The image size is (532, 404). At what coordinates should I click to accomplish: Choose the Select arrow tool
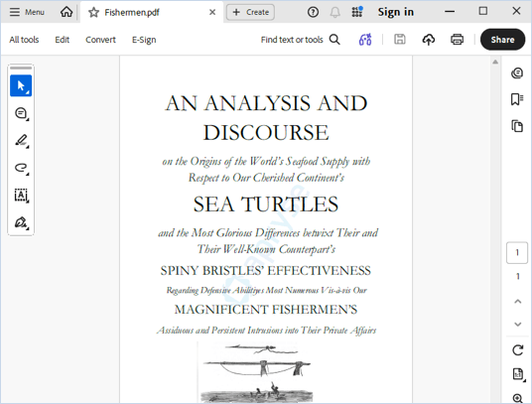(x=21, y=85)
